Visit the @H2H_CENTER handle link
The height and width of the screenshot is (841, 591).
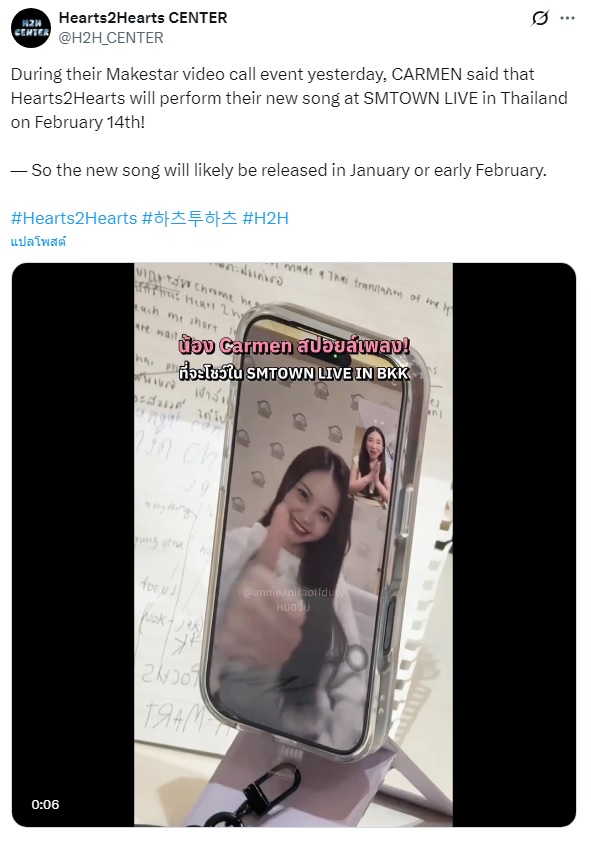pyautogui.click(x=111, y=38)
